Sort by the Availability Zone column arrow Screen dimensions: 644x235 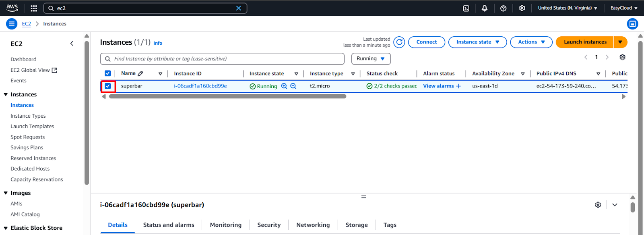coord(523,74)
